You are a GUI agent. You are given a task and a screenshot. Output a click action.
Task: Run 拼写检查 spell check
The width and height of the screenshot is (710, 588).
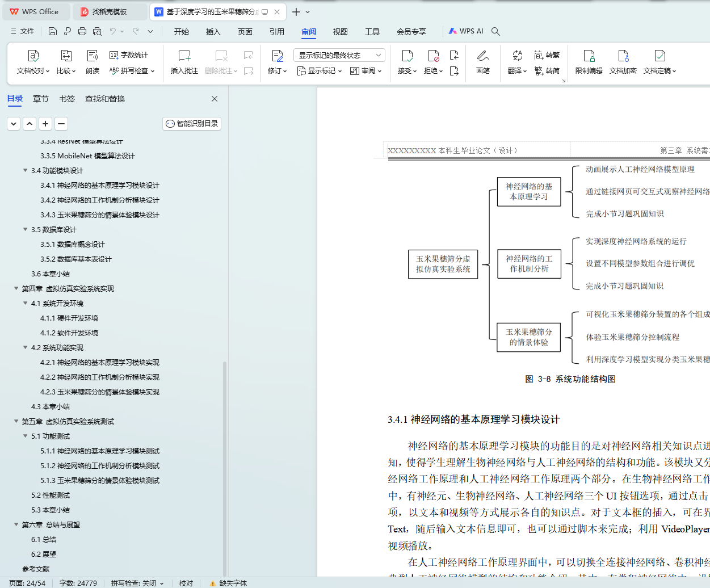click(132, 71)
